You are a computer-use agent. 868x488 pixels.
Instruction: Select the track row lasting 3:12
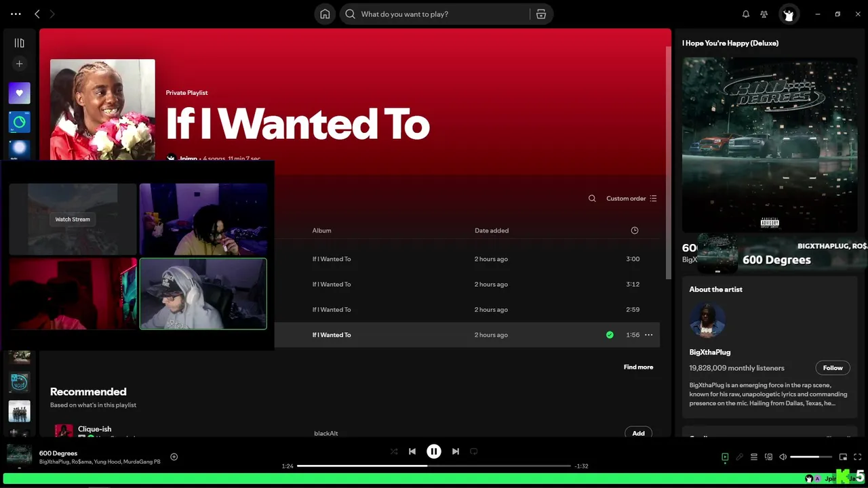point(467,284)
